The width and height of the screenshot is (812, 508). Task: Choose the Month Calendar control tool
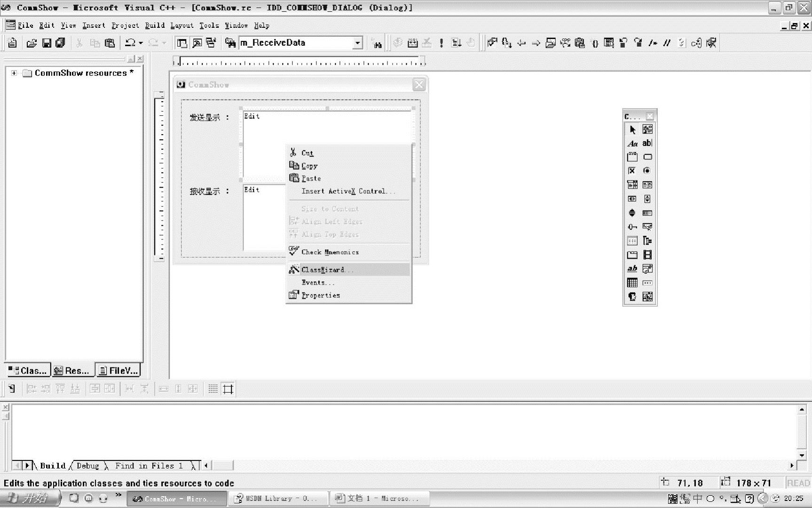632,283
